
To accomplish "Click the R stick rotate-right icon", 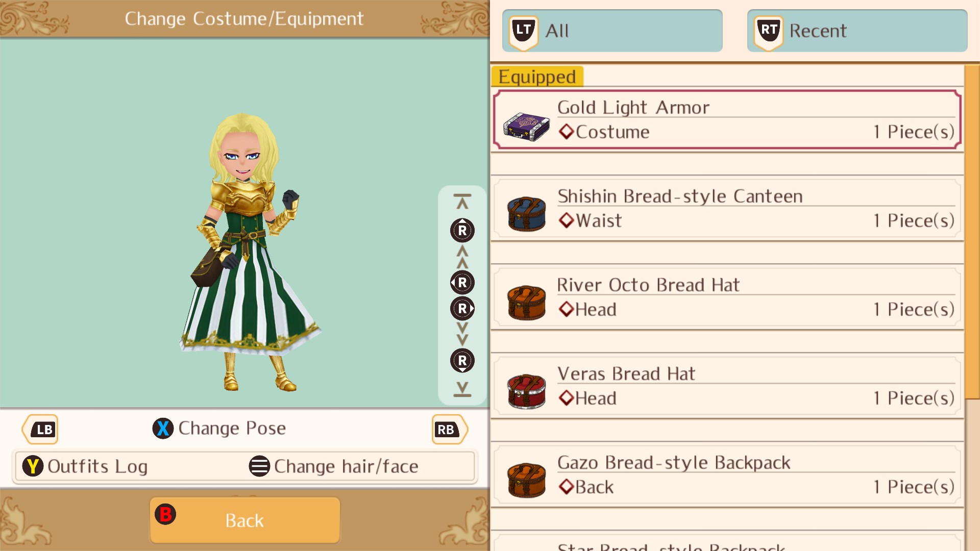I will 462,308.
